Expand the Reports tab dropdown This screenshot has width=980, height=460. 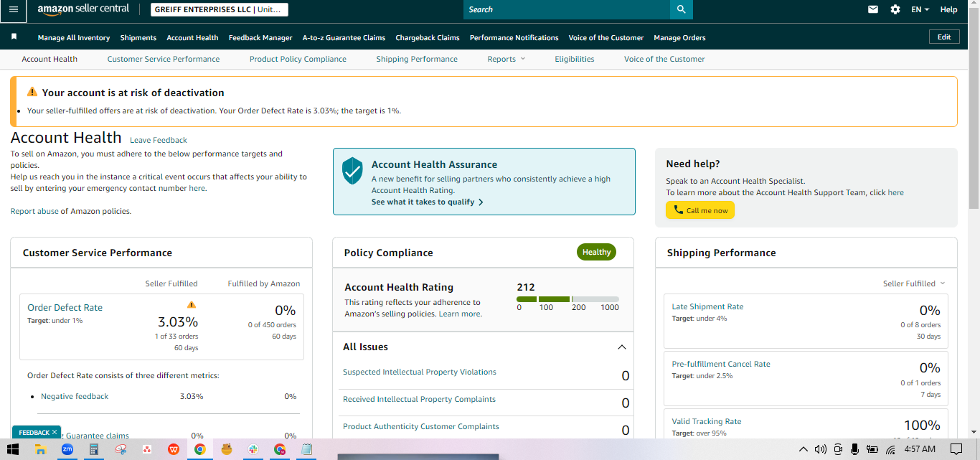506,59
